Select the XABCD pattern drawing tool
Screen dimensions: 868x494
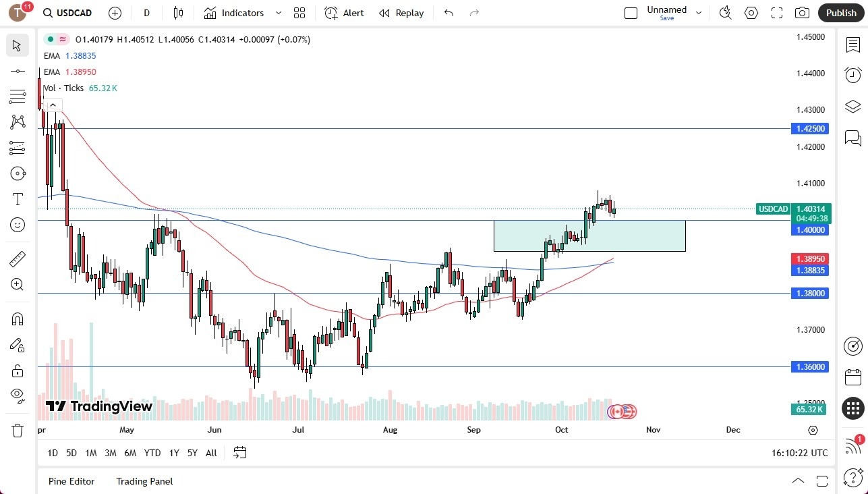coord(18,121)
